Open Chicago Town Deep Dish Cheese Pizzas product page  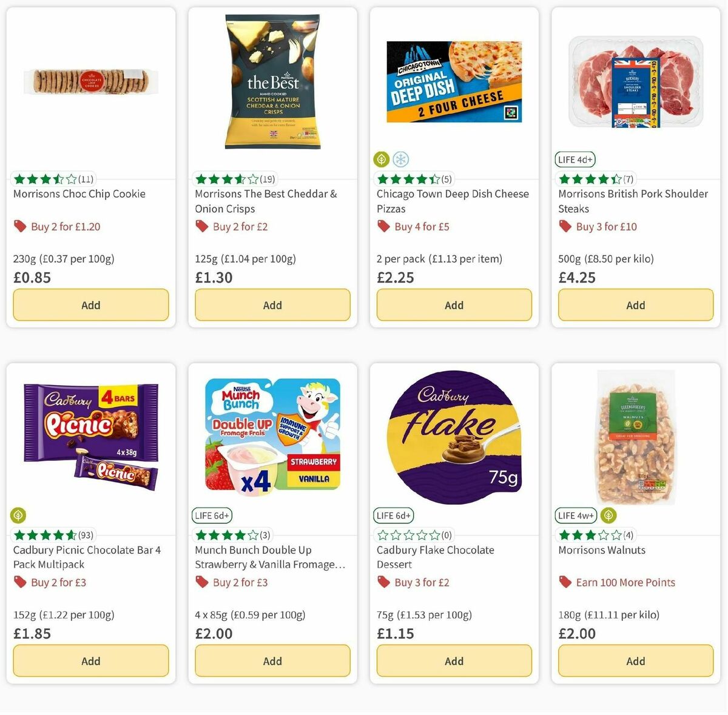[452, 201]
